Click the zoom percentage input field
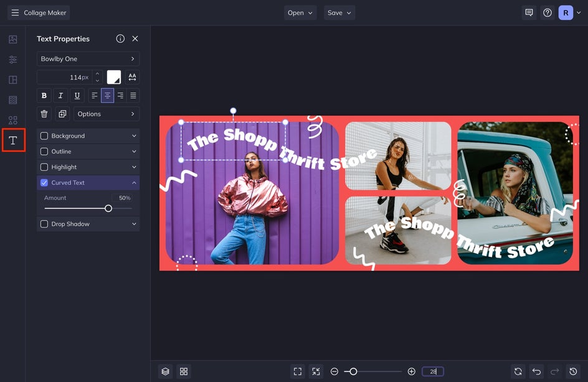The image size is (588, 382). 433,371
